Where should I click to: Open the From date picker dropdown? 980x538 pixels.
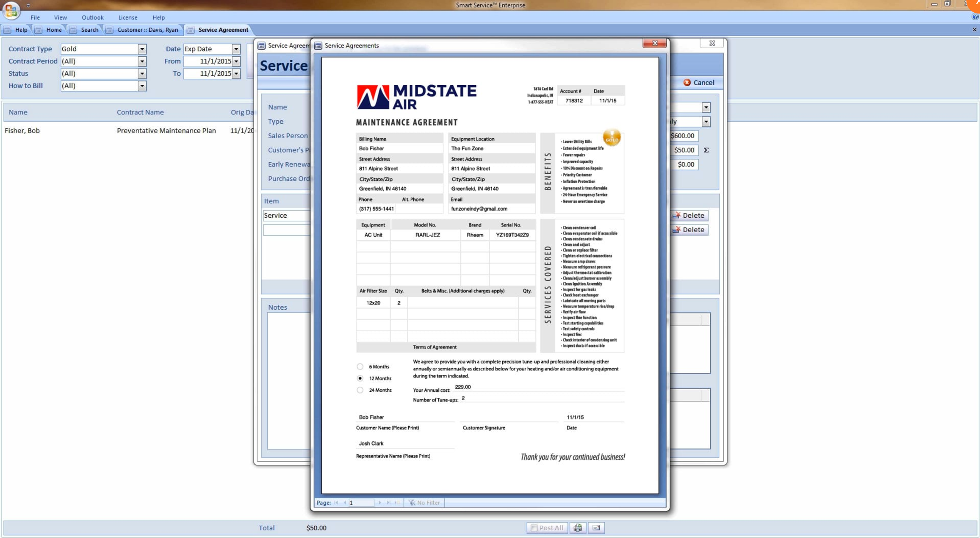tap(236, 61)
